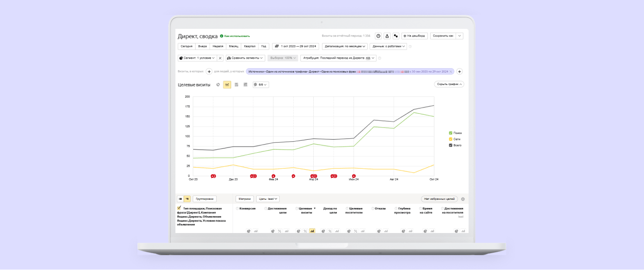Open the 'Как использовать' help link

coord(236,36)
